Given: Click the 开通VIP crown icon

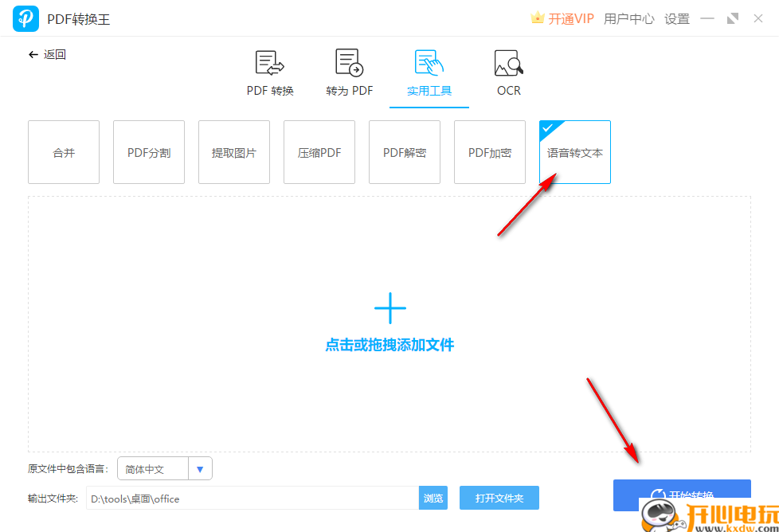Looking at the screenshot, I should [538, 18].
